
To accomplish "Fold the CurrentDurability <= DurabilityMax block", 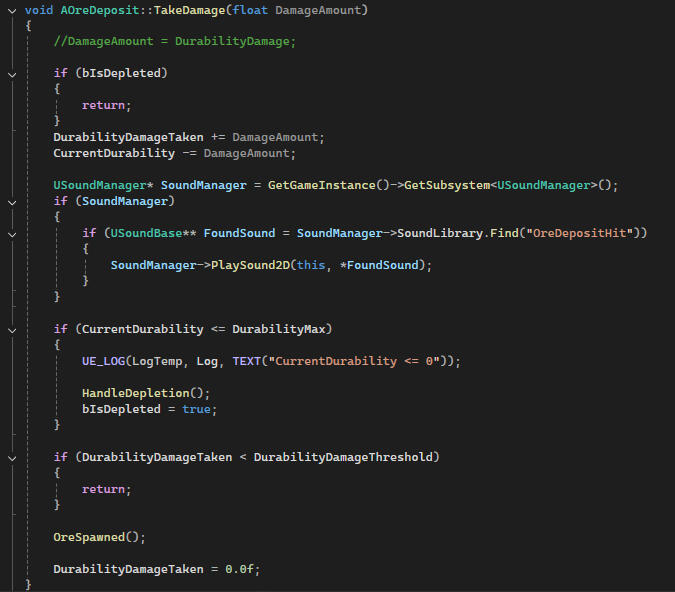I will 11,329.
